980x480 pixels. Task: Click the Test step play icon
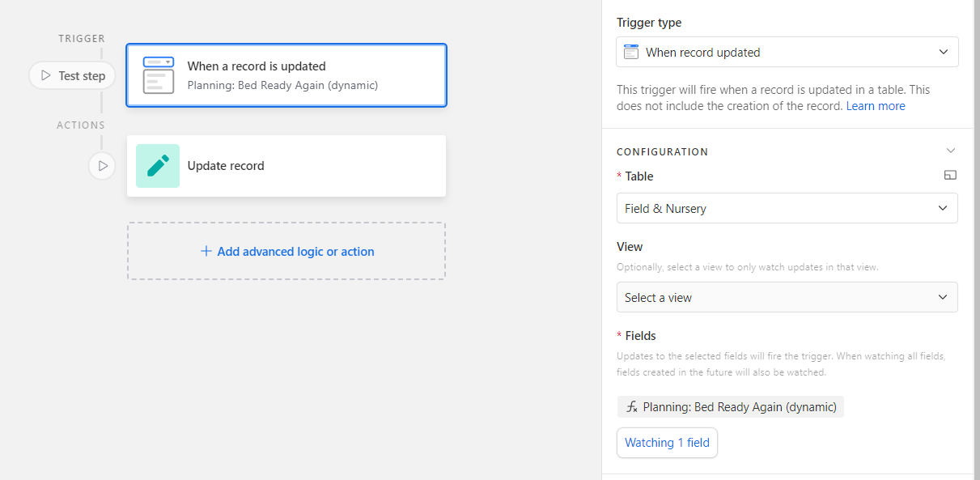46,75
